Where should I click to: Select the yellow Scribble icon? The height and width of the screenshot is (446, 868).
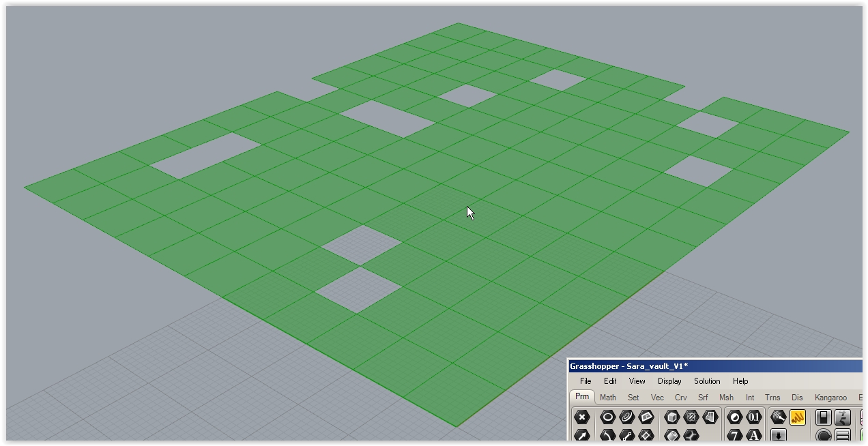[x=798, y=417]
